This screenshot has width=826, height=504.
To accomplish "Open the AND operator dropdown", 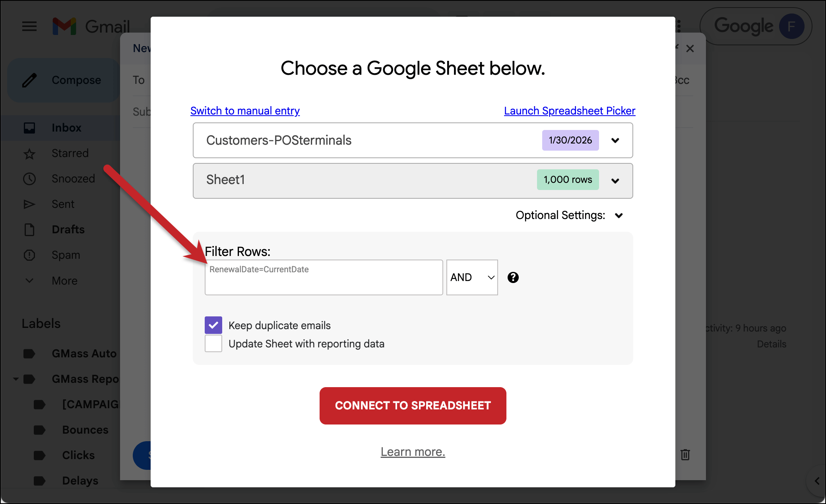I will click(472, 277).
